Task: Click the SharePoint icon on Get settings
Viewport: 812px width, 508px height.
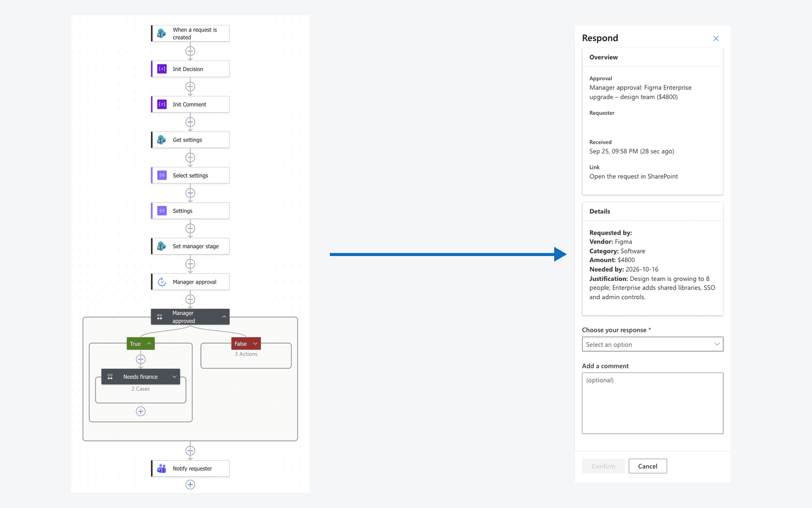Action: [x=161, y=140]
